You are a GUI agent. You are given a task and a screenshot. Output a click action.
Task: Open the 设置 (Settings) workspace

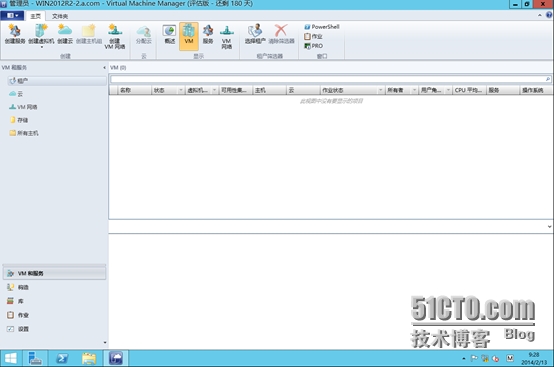click(x=54, y=329)
